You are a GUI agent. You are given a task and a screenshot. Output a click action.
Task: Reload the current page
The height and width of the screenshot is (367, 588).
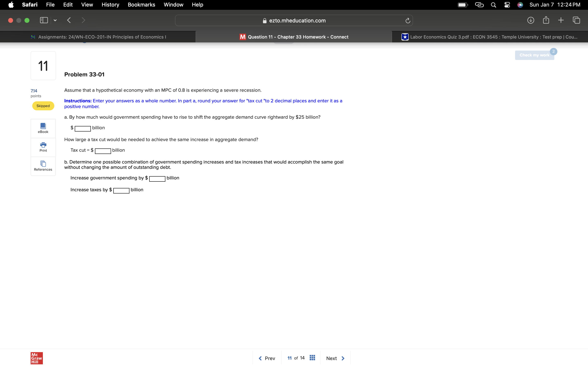(x=407, y=20)
